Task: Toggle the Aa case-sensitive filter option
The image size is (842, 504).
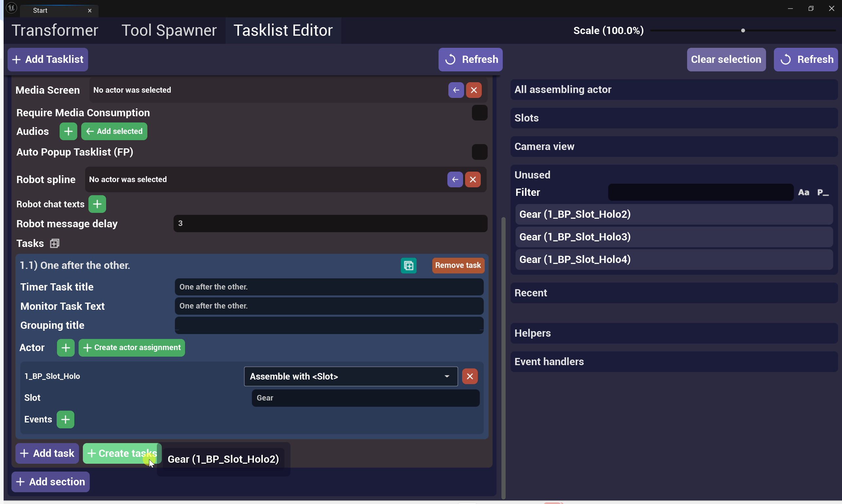Action: [803, 193]
